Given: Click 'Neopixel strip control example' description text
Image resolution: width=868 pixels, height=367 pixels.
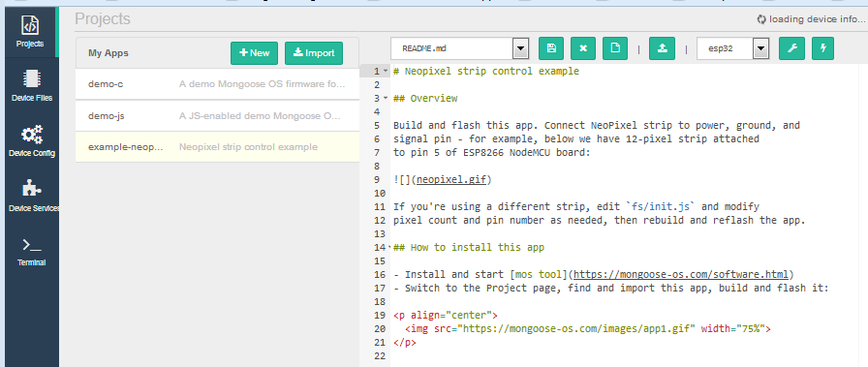Looking at the screenshot, I should coord(248,146).
